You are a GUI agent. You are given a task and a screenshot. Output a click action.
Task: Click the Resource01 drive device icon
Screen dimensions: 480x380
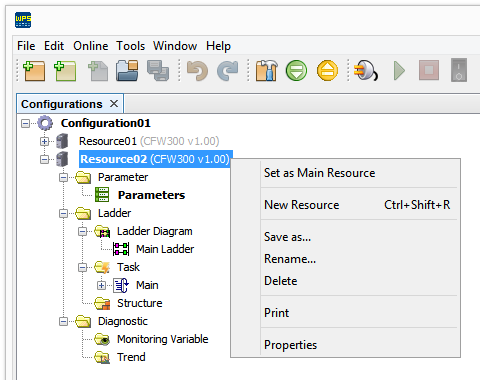[x=62, y=141]
